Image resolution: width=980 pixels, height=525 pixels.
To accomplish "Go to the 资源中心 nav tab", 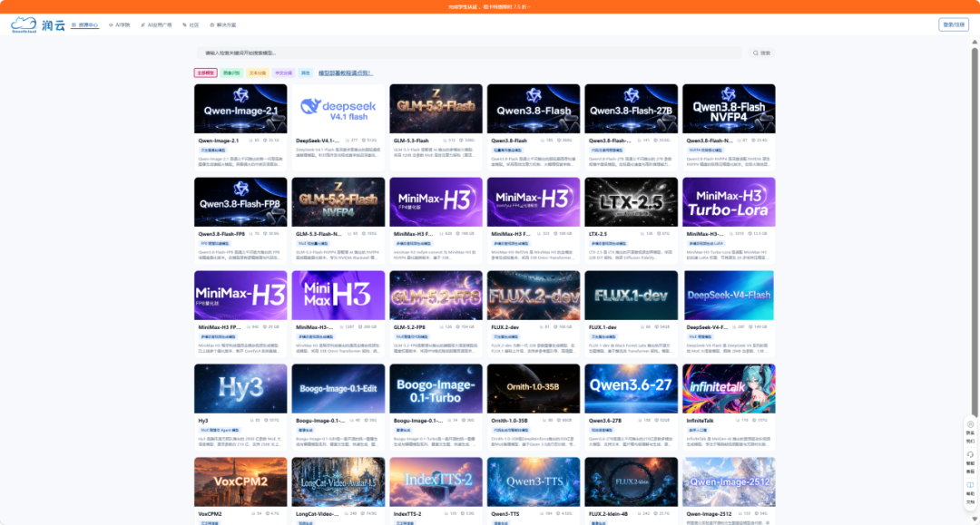I will [x=85, y=25].
